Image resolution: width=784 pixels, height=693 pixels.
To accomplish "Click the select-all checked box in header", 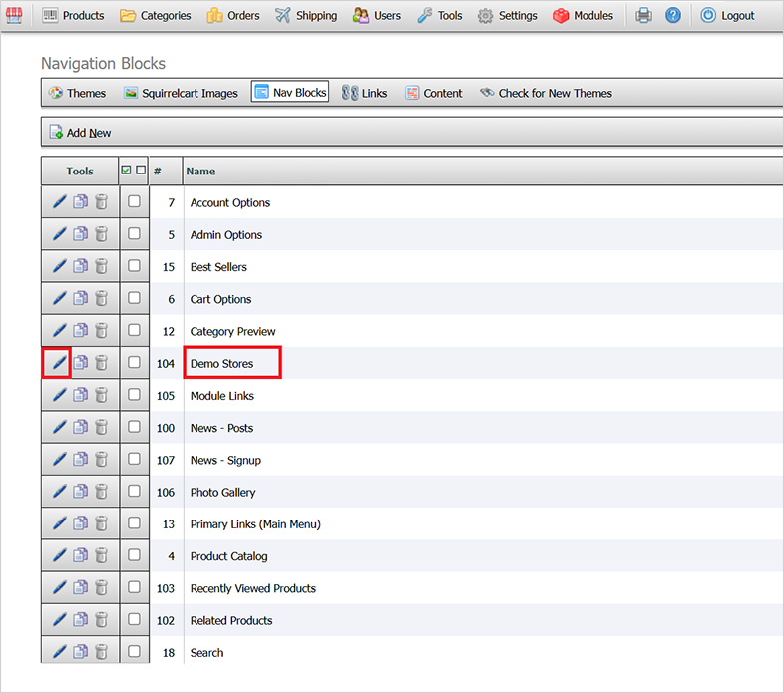I will (126, 171).
